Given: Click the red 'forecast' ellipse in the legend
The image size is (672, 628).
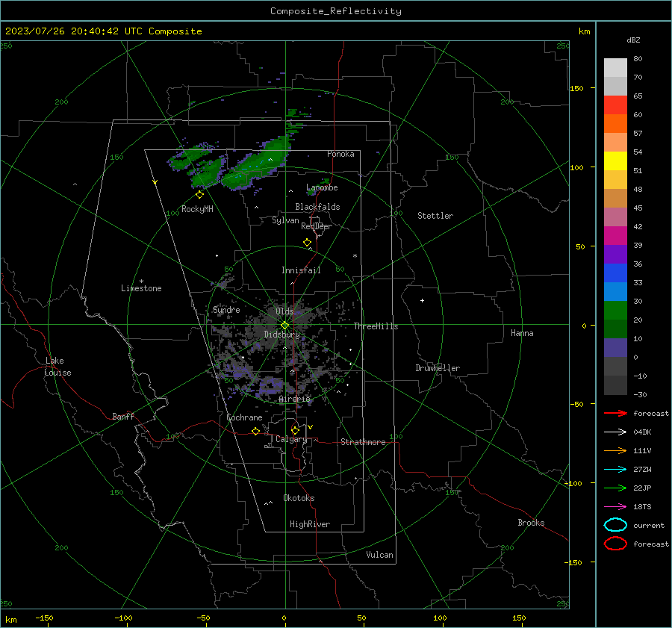Looking at the screenshot, I should pos(615,544).
